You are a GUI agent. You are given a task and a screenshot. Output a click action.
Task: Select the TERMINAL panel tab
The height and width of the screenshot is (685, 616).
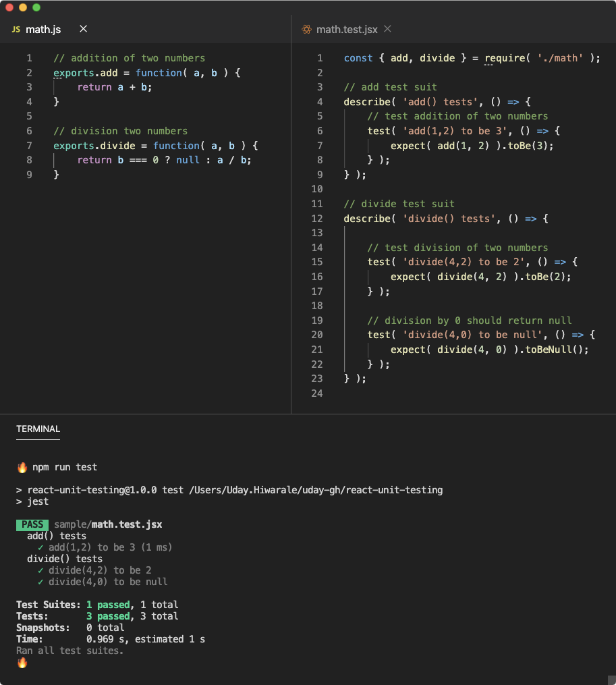point(38,429)
